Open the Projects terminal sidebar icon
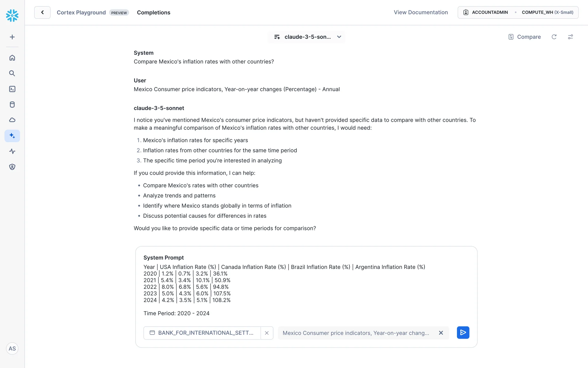The height and width of the screenshot is (368, 588). (x=12, y=89)
